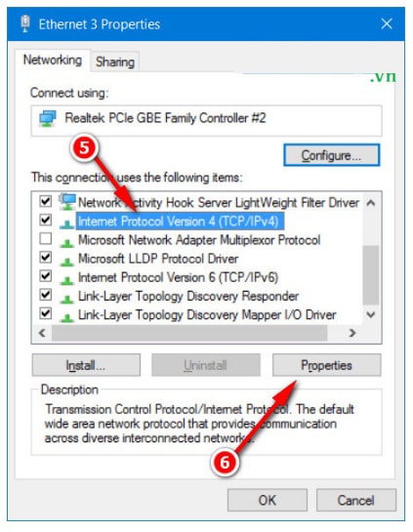This screenshot has width=413, height=532.
Task: Uncheck Internet Protocol Version 4 checkbox
Action: tap(46, 220)
